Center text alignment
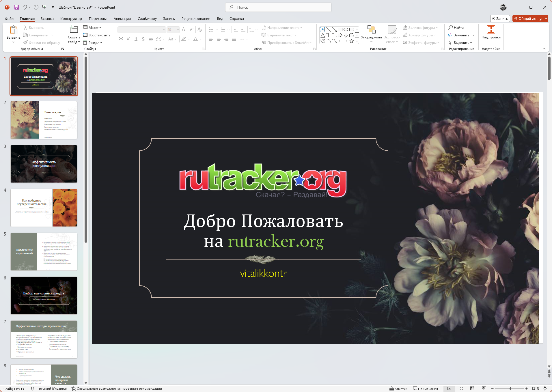Viewport: 552px width, 392px height. (219, 39)
